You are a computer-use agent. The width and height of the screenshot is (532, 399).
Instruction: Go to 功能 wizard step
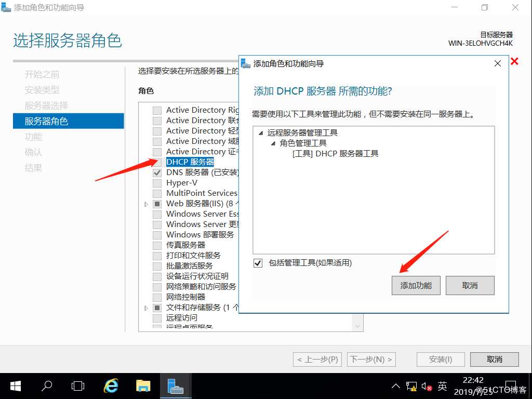33,137
